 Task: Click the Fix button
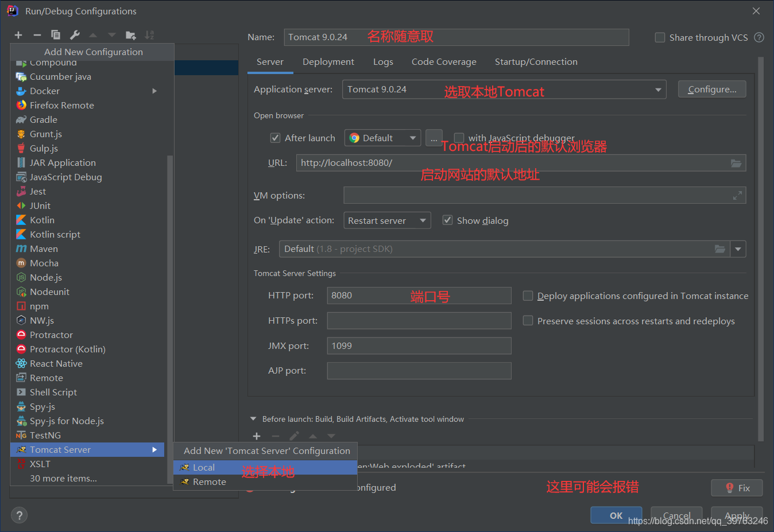click(737, 488)
